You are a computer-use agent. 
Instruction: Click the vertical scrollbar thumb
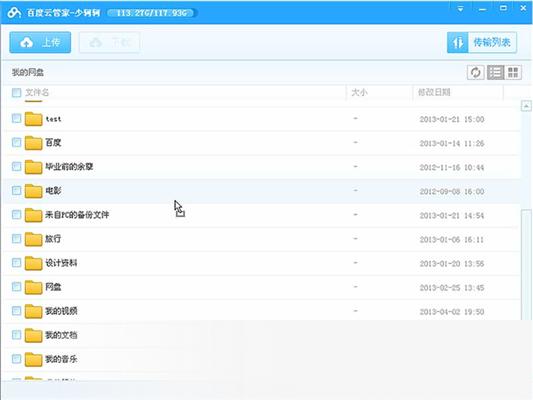click(x=527, y=265)
